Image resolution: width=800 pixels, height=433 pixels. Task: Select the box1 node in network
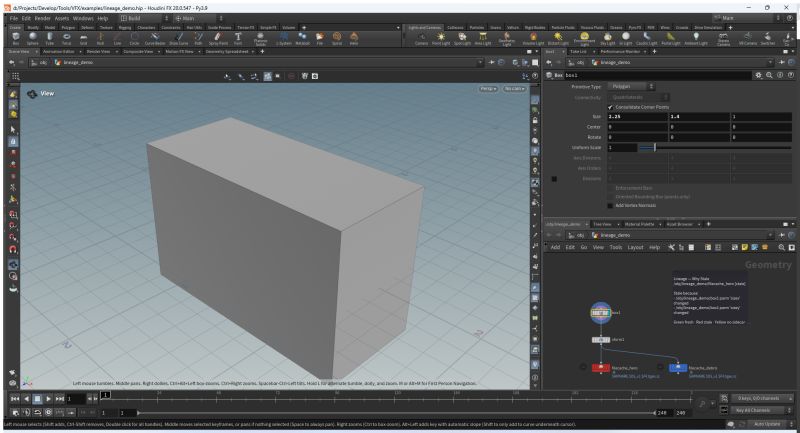pyautogui.click(x=601, y=313)
